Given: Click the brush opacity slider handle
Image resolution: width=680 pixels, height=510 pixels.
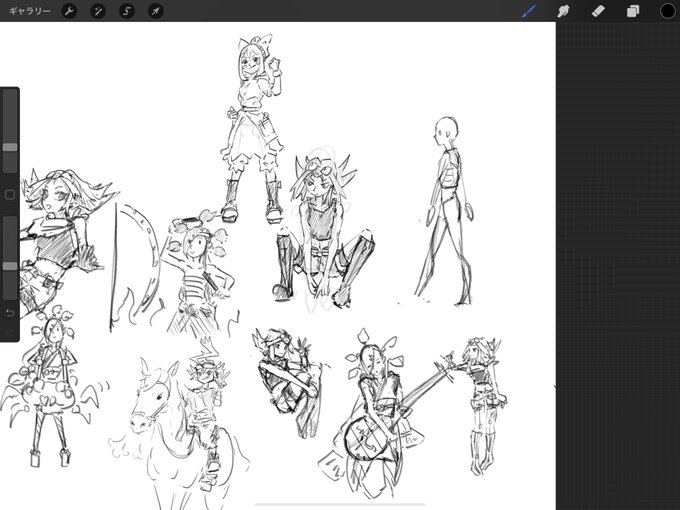Looking at the screenshot, I should [x=10, y=266].
